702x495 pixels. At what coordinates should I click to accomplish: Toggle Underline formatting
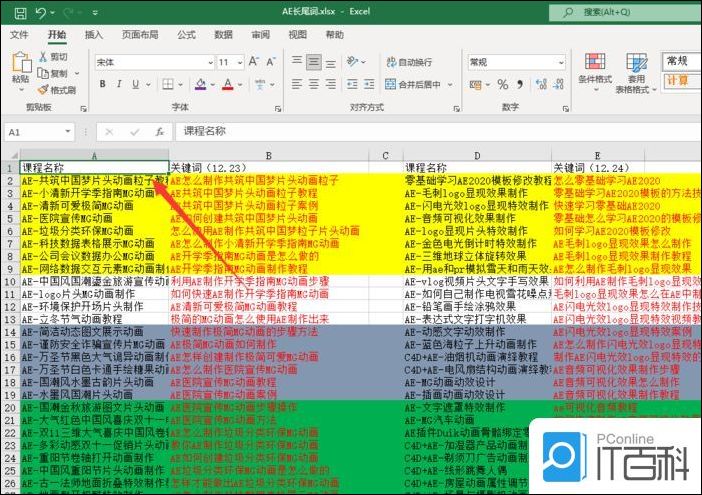click(x=135, y=84)
